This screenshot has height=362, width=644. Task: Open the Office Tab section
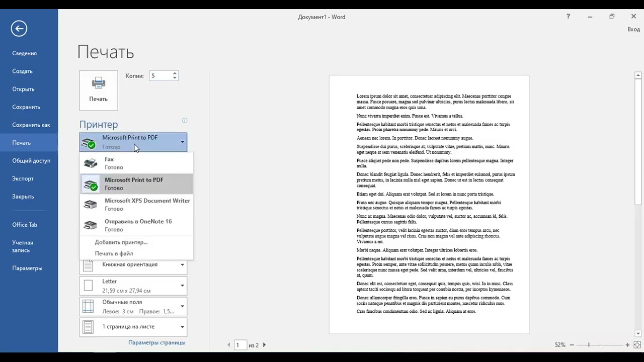pyautogui.click(x=29, y=225)
